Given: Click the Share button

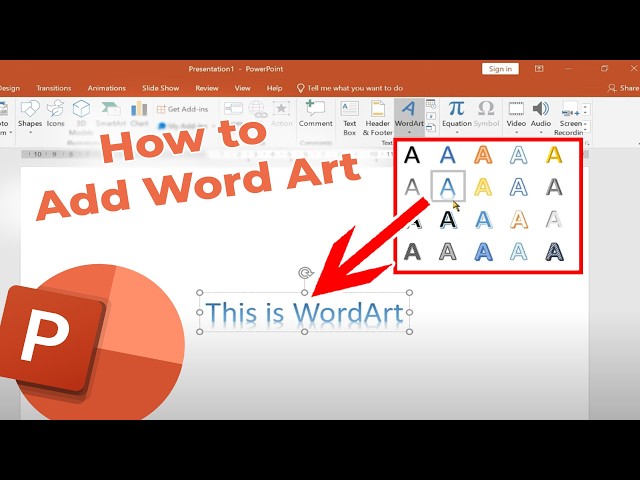Looking at the screenshot, I should (x=623, y=88).
